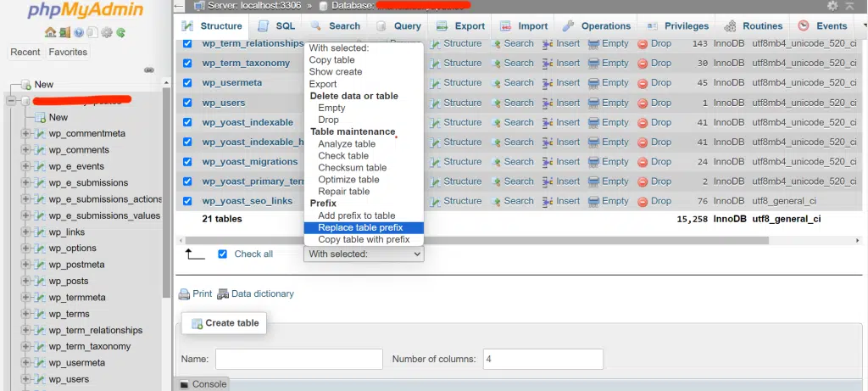Click the printer icon beside Print
Viewport: 868px width, 391px height.
coord(184,294)
